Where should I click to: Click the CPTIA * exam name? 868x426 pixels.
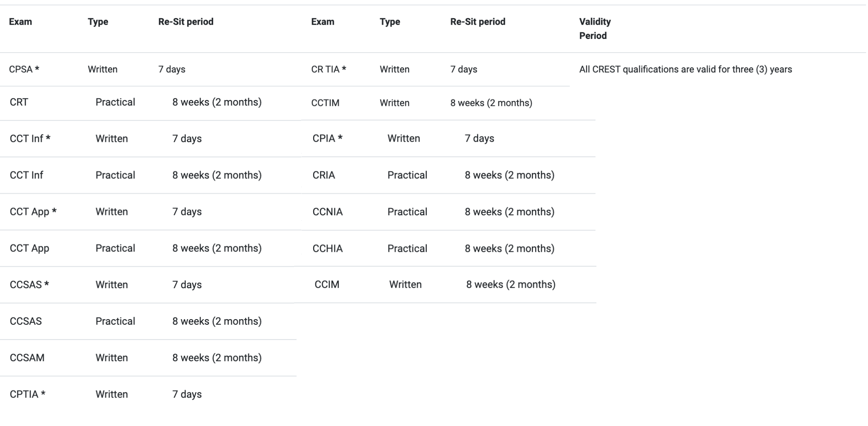tap(28, 394)
